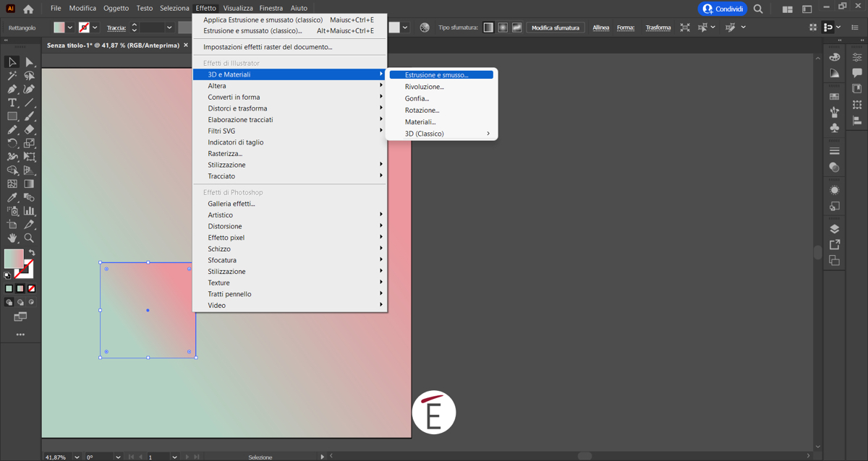Open the Properties sliders panel icon
This screenshot has width=868, height=461.
pyautogui.click(x=858, y=57)
